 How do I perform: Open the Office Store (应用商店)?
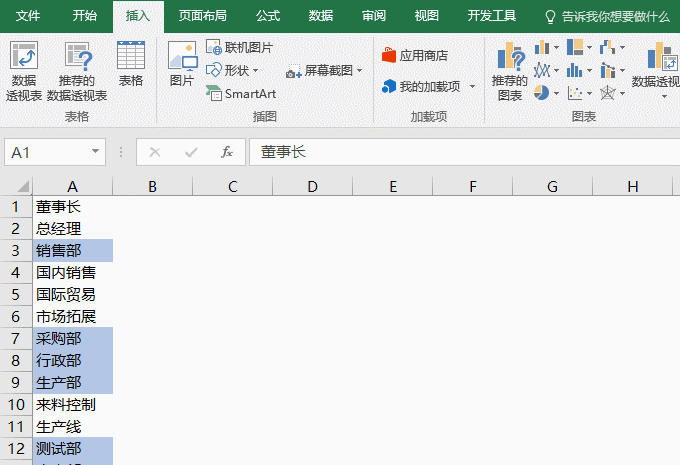click(415, 56)
